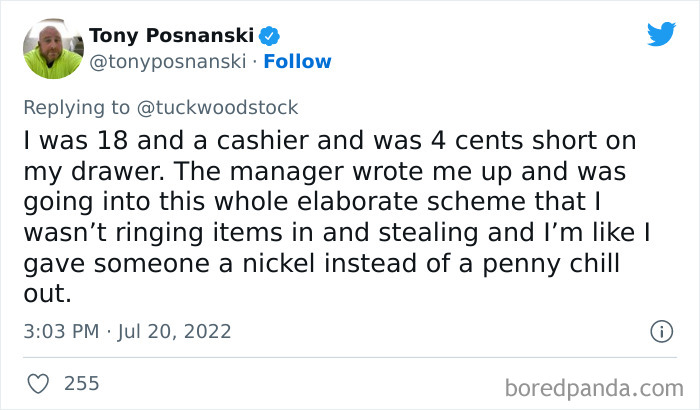Follow Tony Posnanski
700x410 pixels.
[x=299, y=62]
